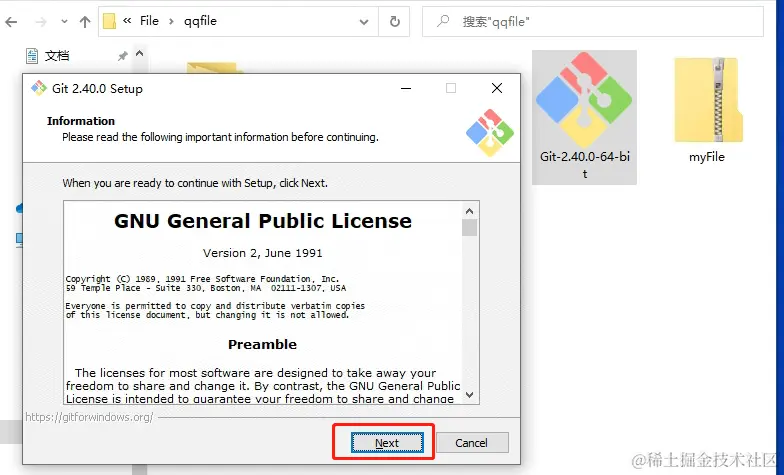This screenshot has height=475, width=784.
Task: Expand hidden breadcrumb path chevrons
Action: [127, 20]
